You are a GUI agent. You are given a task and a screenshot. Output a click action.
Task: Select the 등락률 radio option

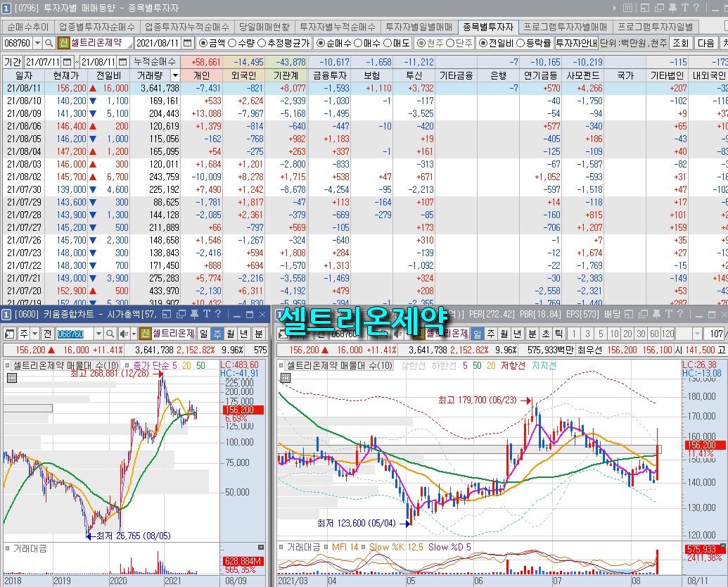521,43
